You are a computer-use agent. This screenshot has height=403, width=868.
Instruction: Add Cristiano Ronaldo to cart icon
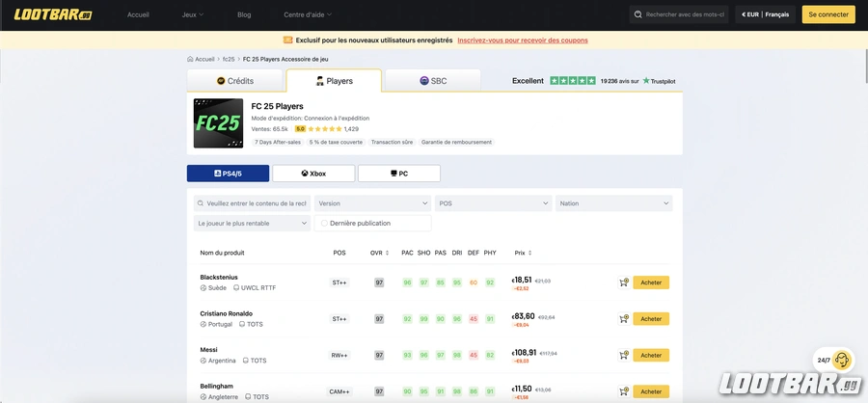pyautogui.click(x=624, y=319)
